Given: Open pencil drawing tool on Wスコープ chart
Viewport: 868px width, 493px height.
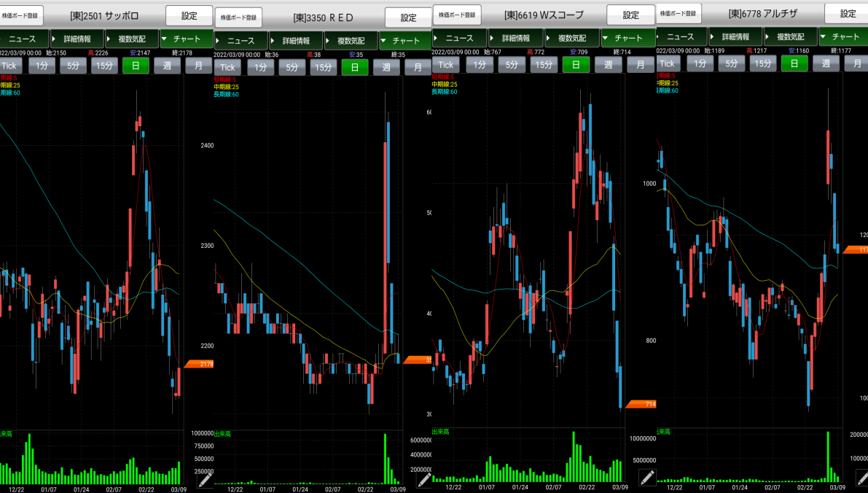Looking at the screenshot, I should tap(646, 477).
